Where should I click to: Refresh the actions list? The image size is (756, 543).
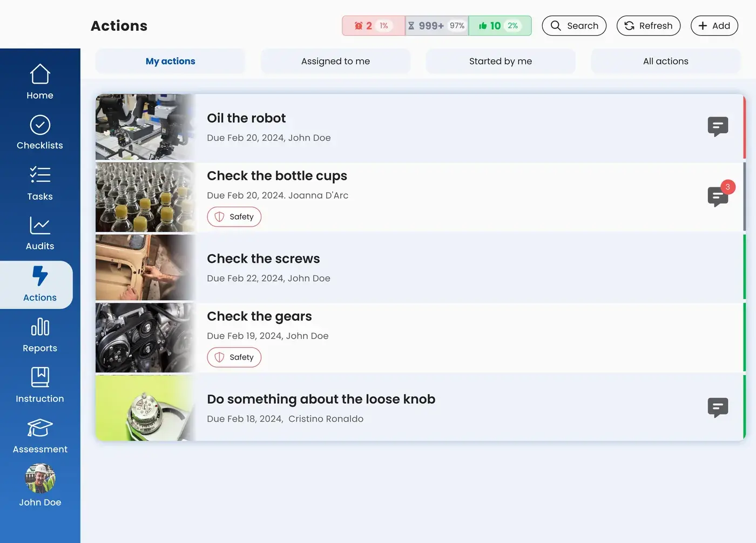click(x=649, y=26)
